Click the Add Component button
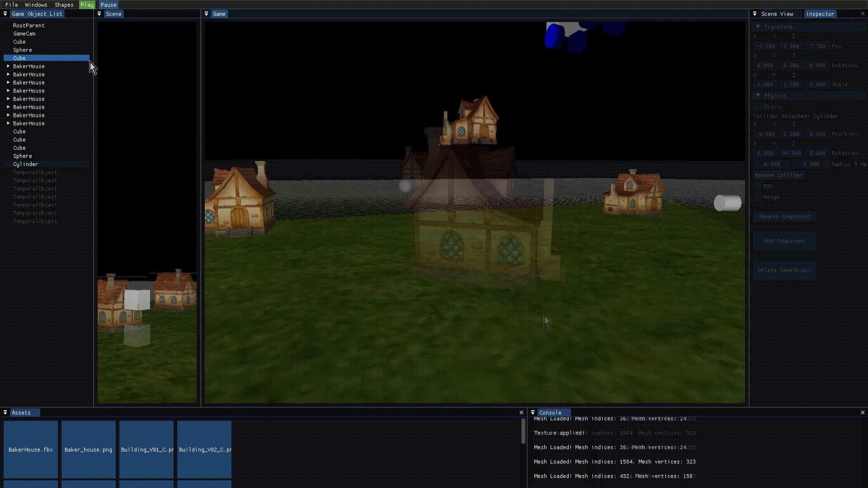The width and height of the screenshot is (868, 488). point(785,241)
